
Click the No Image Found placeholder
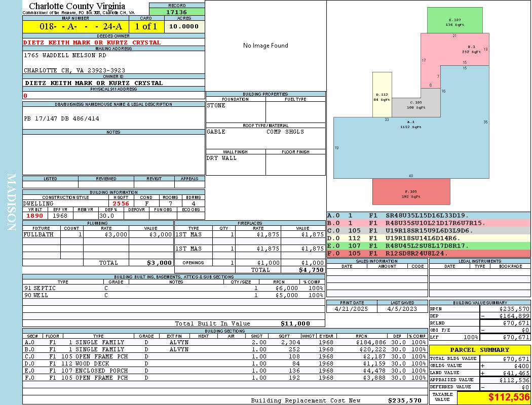(x=265, y=46)
